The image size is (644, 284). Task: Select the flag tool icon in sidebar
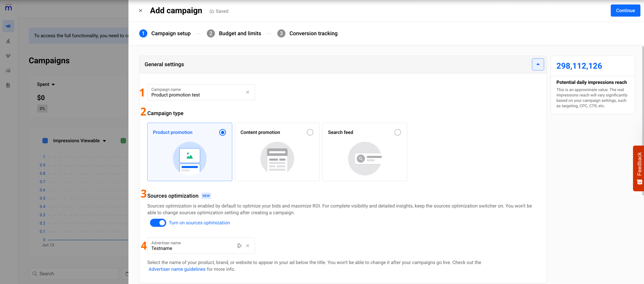click(8, 41)
